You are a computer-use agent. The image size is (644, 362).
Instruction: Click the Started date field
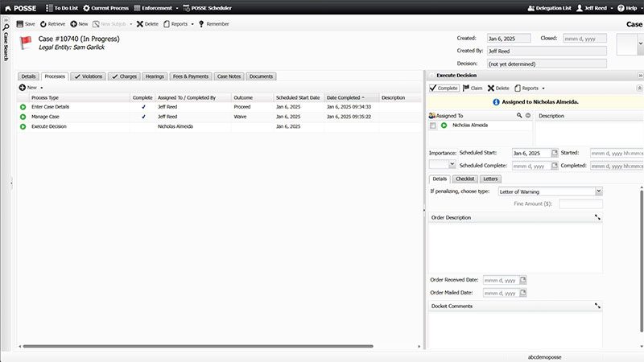coord(617,153)
